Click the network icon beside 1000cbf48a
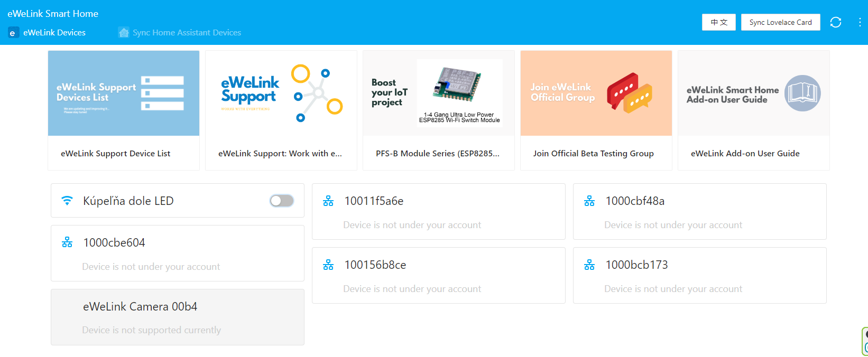 click(x=589, y=201)
